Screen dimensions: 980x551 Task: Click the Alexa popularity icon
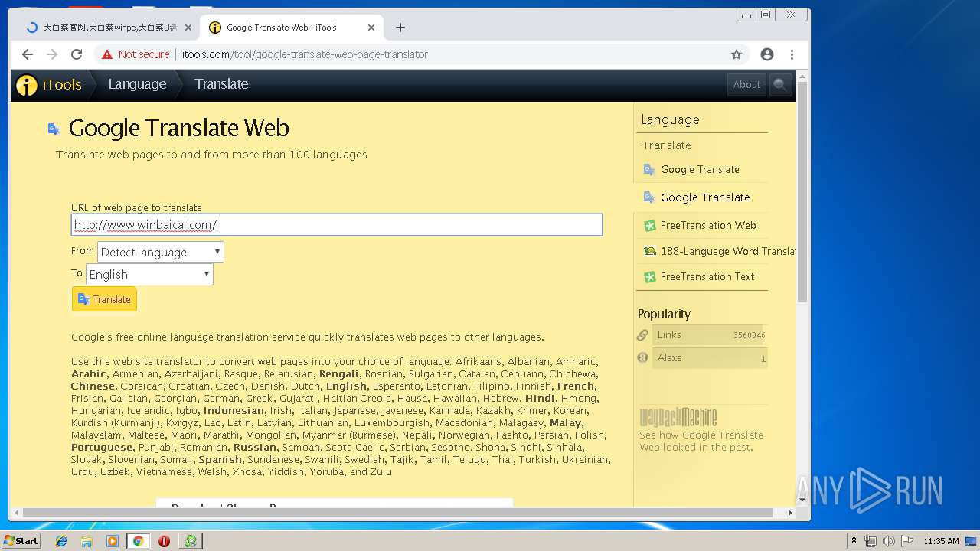click(643, 357)
